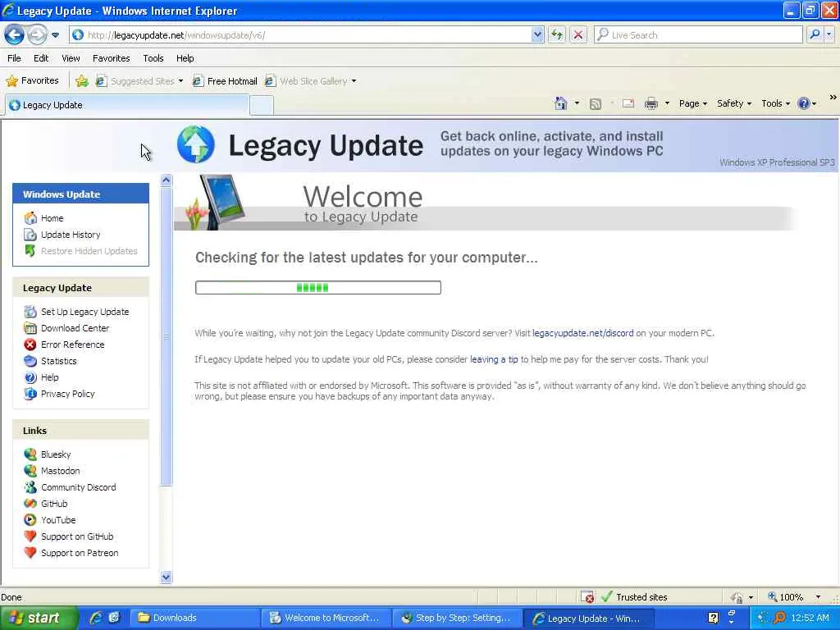Click the Refresh page icon
This screenshot has height=630, width=840.
point(557,35)
